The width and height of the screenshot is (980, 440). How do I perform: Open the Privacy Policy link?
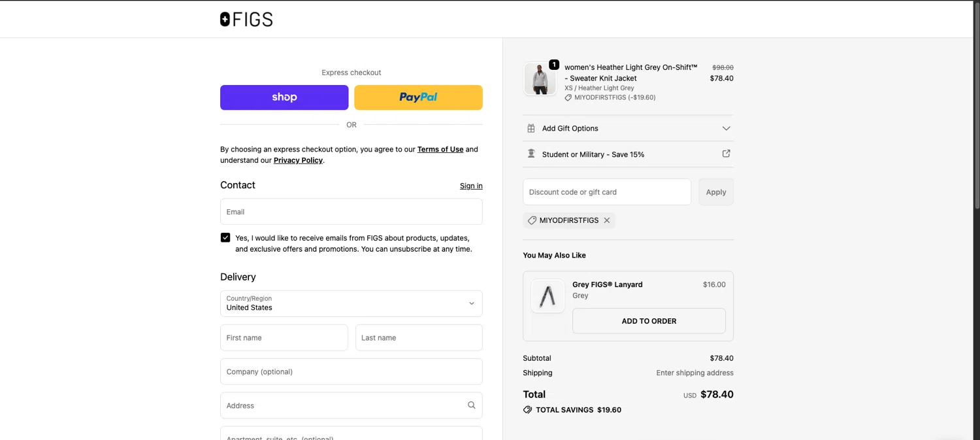[x=298, y=160]
